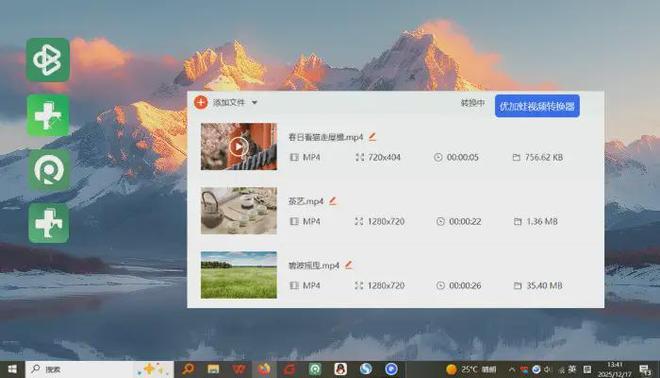Click the film format icon in the 720x404 row
The image size is (660, 378).
[x=294, y=157]
